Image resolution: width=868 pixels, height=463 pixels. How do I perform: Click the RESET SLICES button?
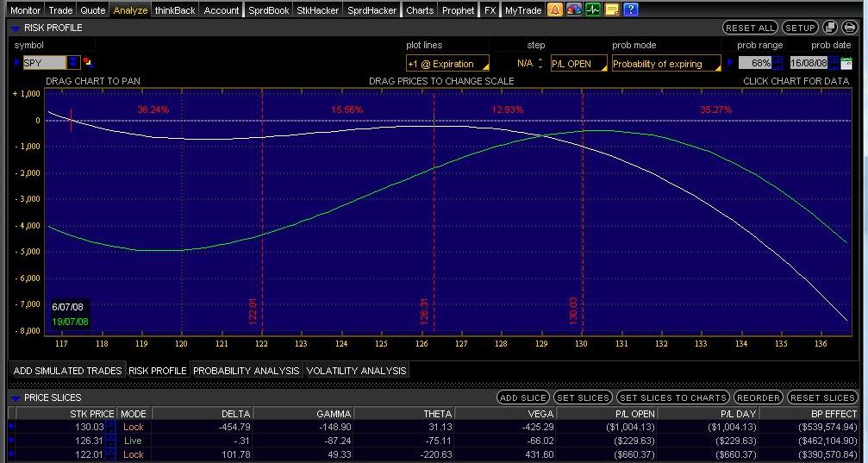[822, 397]
